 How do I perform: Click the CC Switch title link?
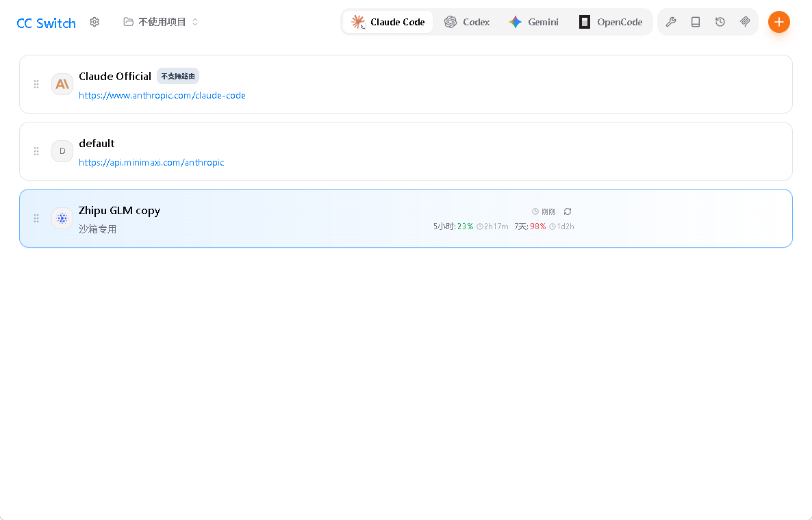[x=46, y=23]
